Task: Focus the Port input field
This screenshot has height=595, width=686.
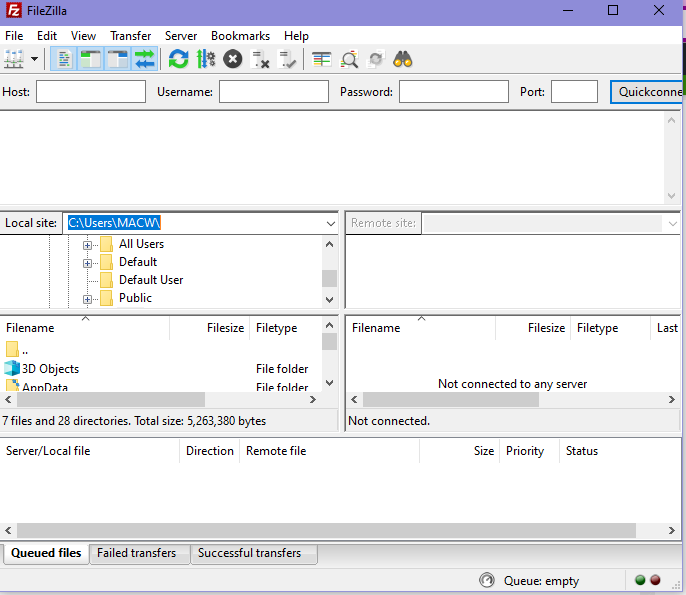Action: 574,91
